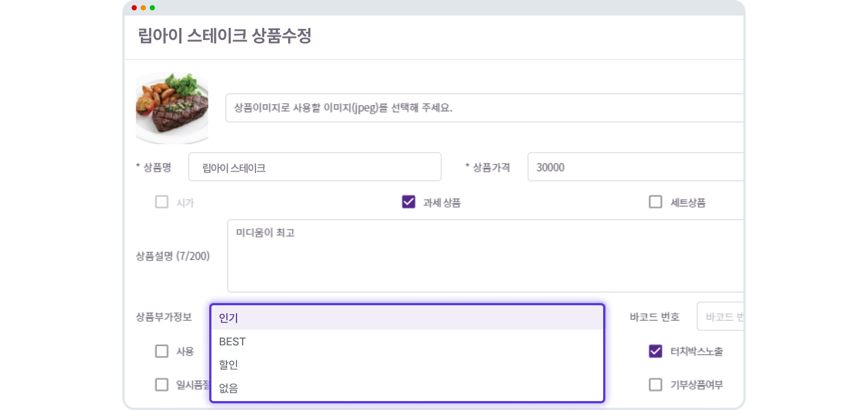Focus the 상품가격 field showing 30000
Screen dimensions: 868x410
635,167
